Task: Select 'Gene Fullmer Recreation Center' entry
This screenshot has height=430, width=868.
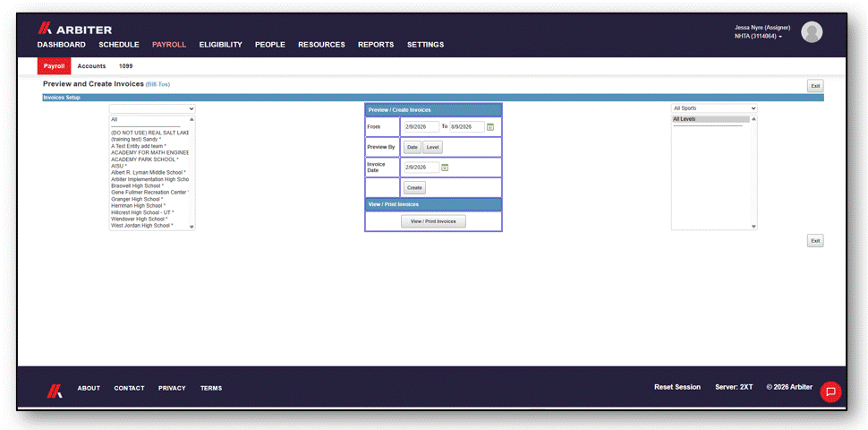Action: [149, 193]
